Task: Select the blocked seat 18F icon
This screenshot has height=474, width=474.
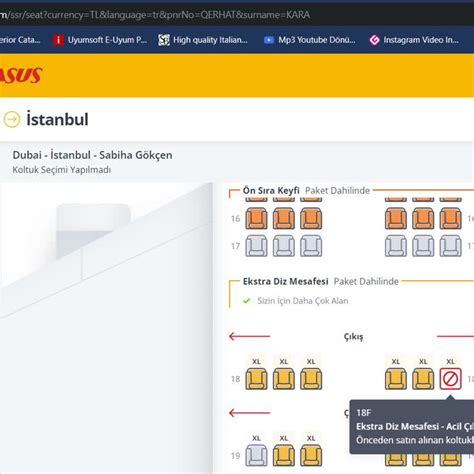Action: [x=450, y=379]
